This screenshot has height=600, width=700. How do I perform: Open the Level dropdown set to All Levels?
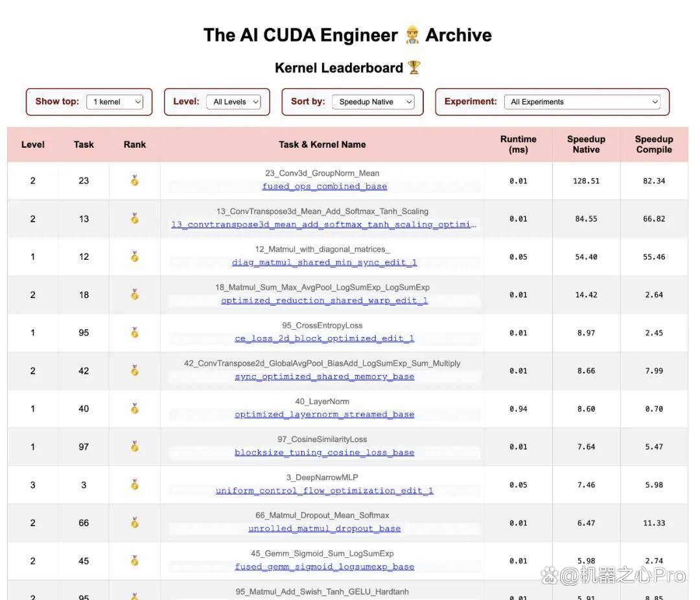233,102
